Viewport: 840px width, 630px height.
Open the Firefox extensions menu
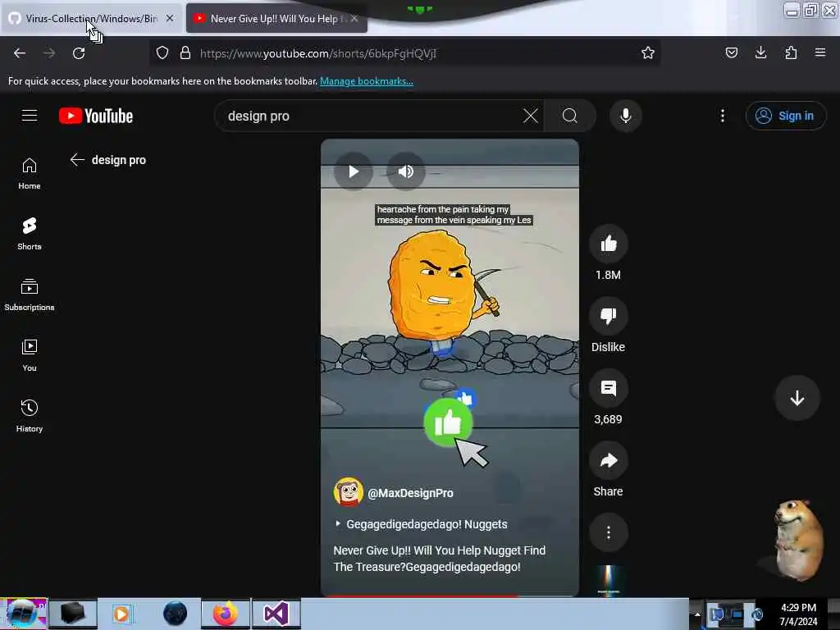click(791, 52)
